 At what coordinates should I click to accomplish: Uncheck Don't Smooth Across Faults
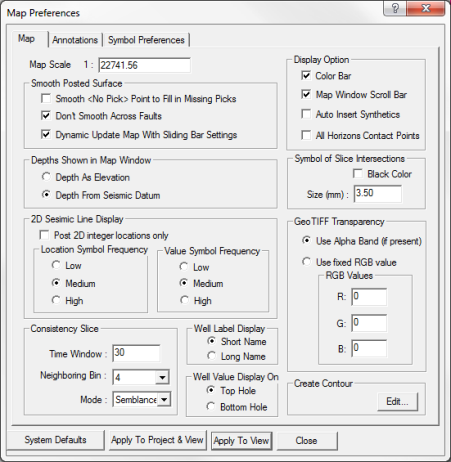[46, 116]
